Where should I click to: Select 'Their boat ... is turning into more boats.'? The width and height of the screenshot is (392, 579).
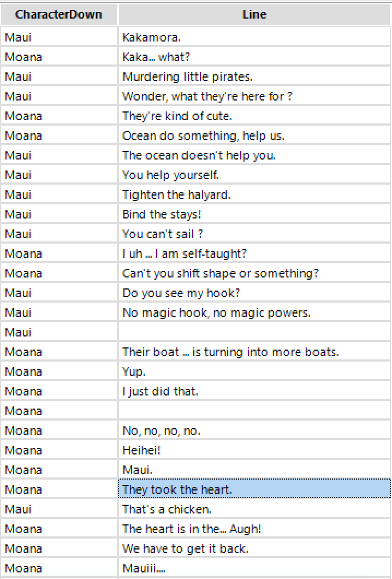254,352
